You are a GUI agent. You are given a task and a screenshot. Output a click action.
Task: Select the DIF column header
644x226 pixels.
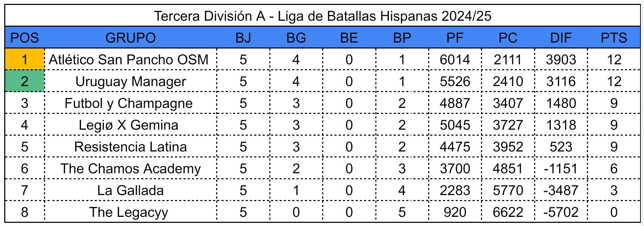561,38
